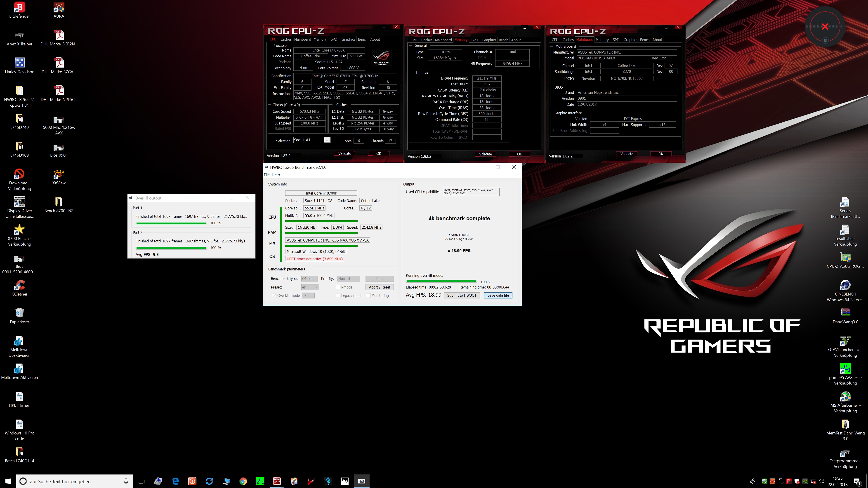Expand Socket #1 selection dropdown
Screen dimensions: 868x488
click(x=326, y=140)
